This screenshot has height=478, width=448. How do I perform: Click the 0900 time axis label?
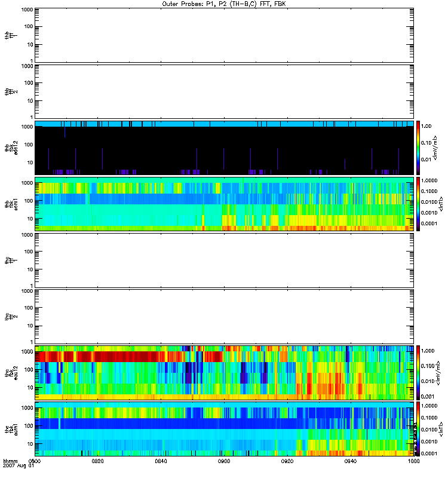click(x=224, y=462)
